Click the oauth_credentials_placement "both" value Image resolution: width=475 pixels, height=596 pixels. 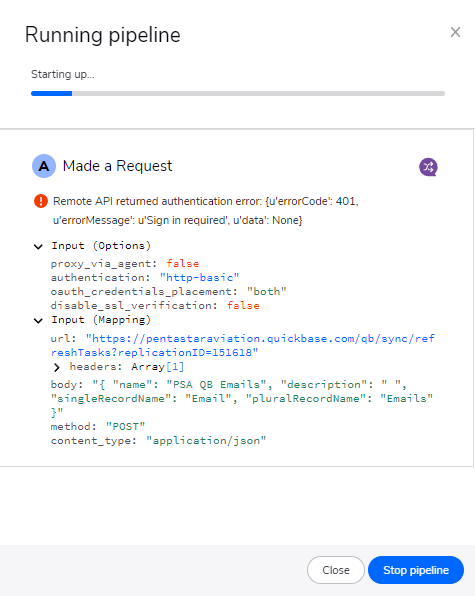(266, 292)
